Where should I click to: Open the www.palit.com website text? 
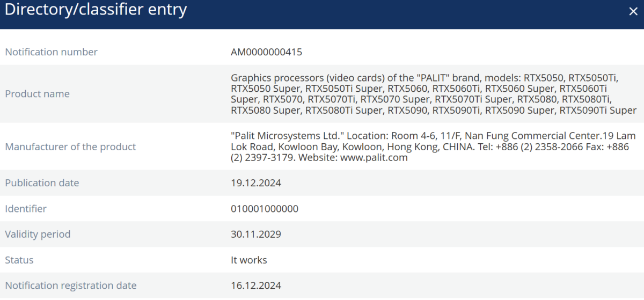click(374, 158)
